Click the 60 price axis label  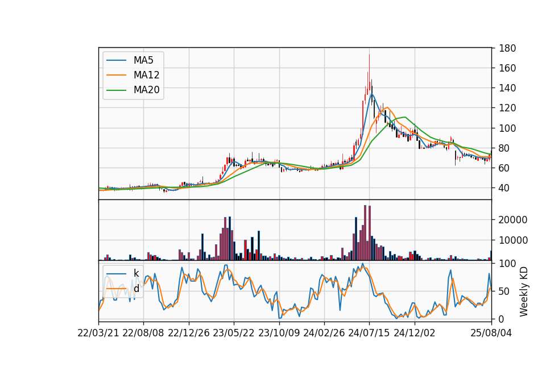pos(504,168)
